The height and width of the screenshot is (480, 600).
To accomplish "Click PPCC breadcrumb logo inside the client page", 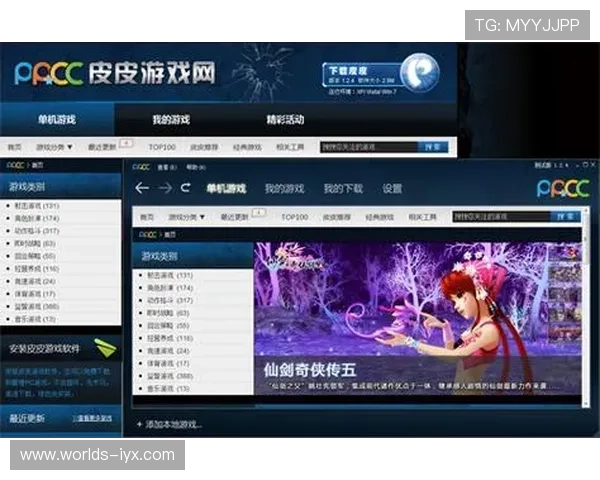I will coord(148,235).
